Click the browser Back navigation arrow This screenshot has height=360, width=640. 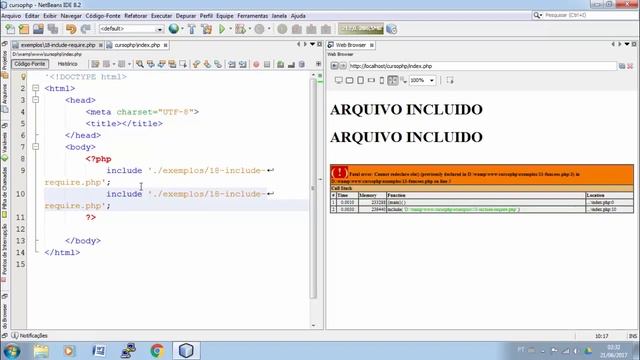[334, 66]
